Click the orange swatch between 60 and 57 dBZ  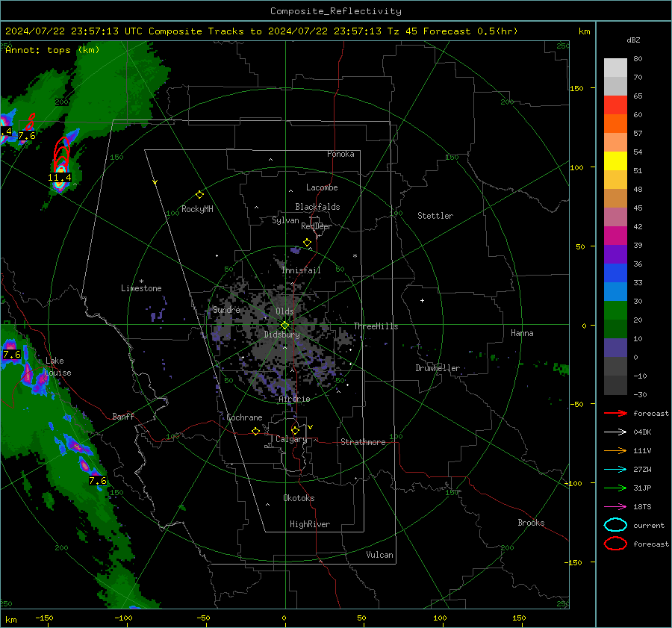point(615,123)
